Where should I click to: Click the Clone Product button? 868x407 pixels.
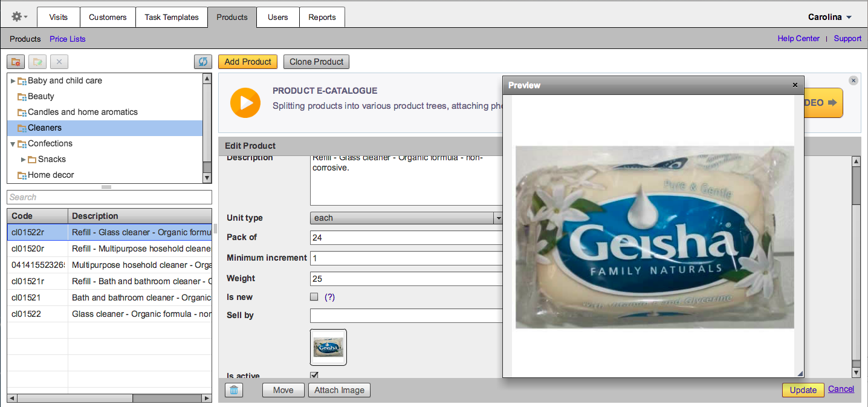pos(316,62)
